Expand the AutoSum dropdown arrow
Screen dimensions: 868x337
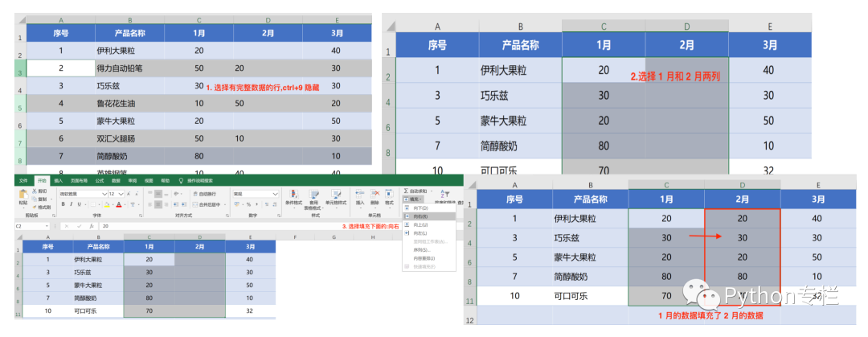point(432,191)
